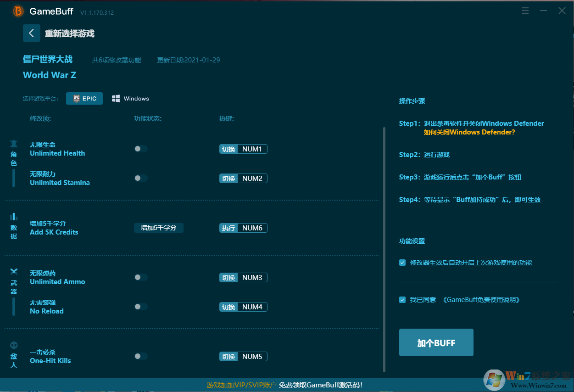Execute the 增加5千学分 credits button
Image resolution: width=574 pixels, height=392 pixels.
point(158,228)
